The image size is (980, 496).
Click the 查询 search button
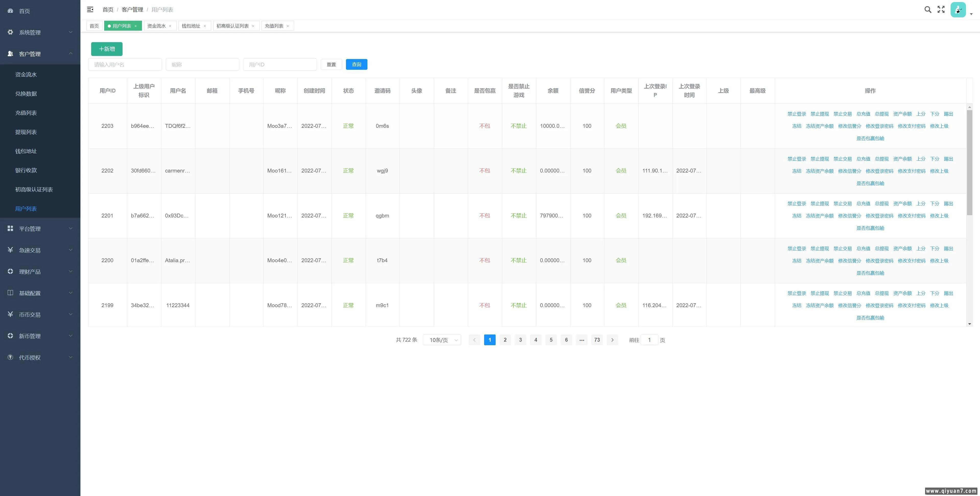click(x=356, y=64)
